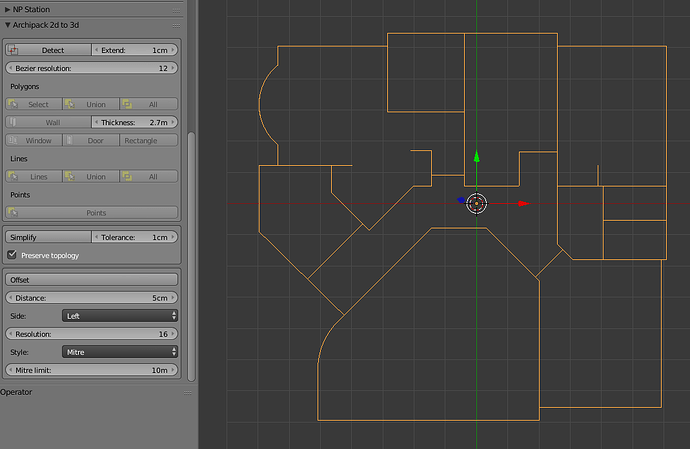Screen dimensions: 690x449
Task: Click the tool shelf vertical scrollbar
Action: tap(191, 256)
